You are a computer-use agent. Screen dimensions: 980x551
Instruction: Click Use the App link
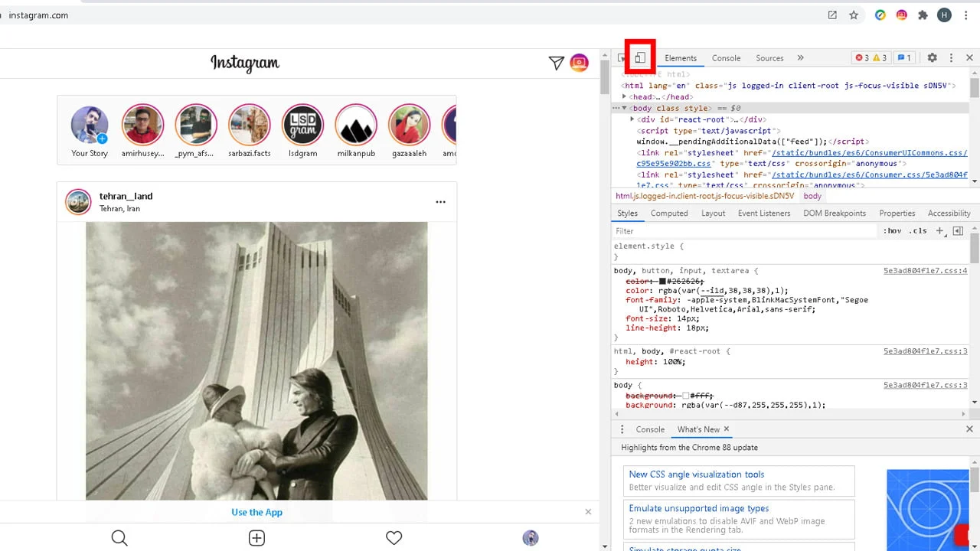[x=256, y=512]
